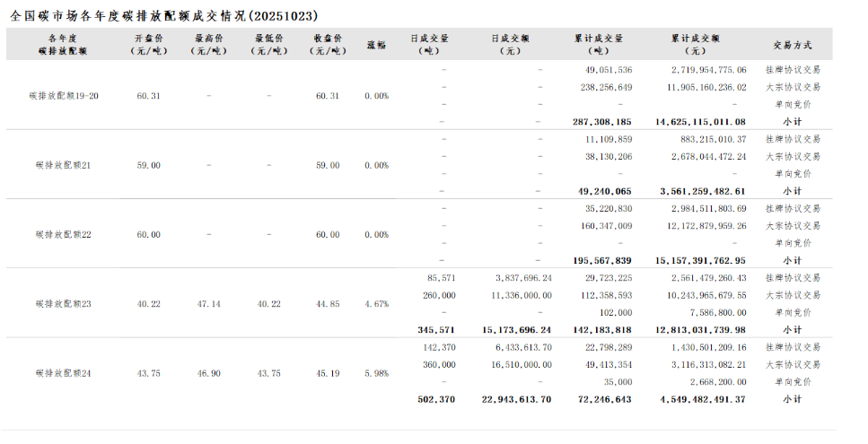
Task: Click the 502,370 daily volume subtotal cell
Action: [x=434, y=398]
